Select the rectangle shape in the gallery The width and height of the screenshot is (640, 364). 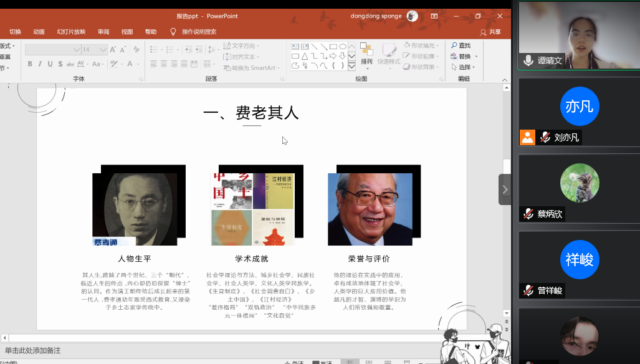[333, 47]
